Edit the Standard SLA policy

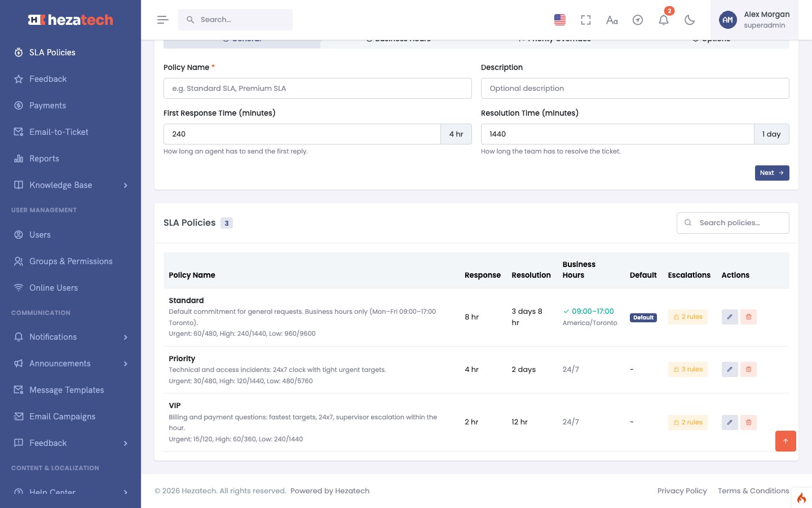[x=730, y=317]
